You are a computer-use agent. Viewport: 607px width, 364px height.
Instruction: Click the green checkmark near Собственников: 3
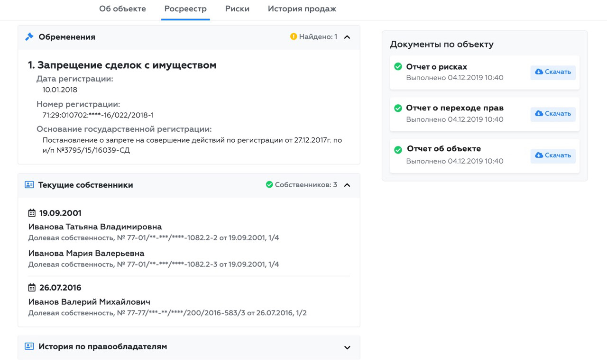coord(269,185)
